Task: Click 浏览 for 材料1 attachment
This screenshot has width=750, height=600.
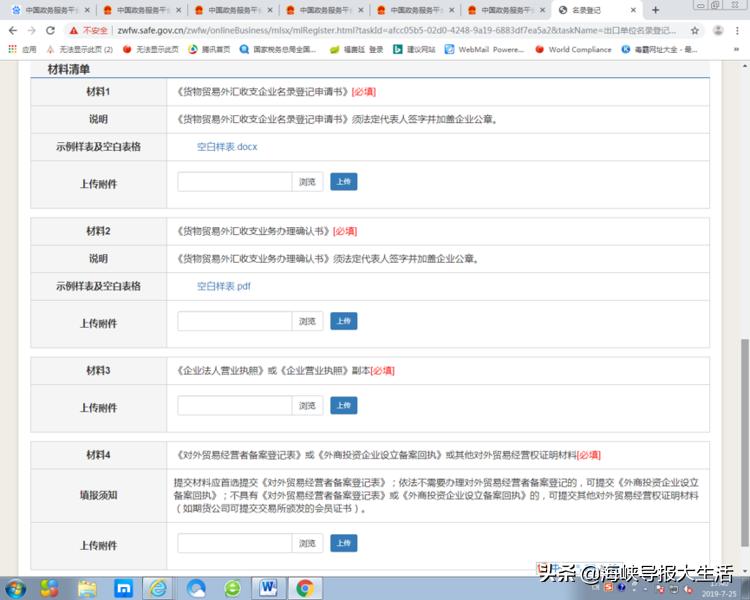Action: point(308,182)
